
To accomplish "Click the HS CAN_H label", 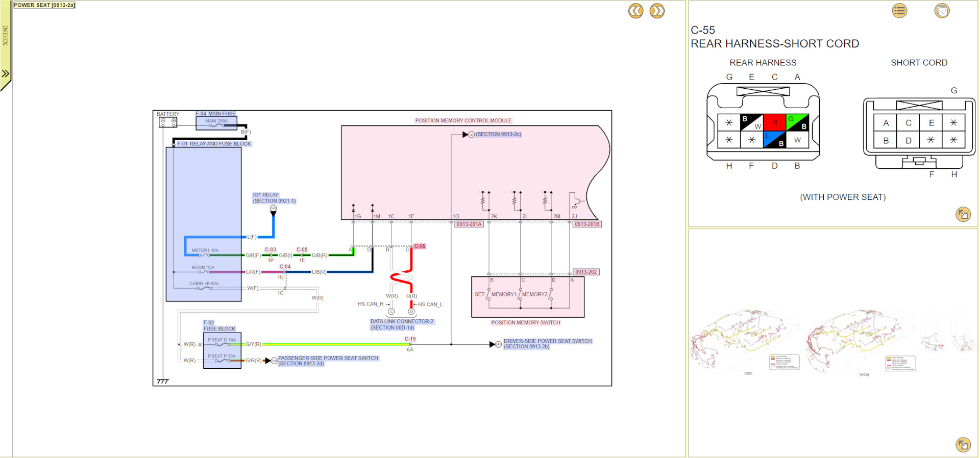I will (x=371, y=304).
